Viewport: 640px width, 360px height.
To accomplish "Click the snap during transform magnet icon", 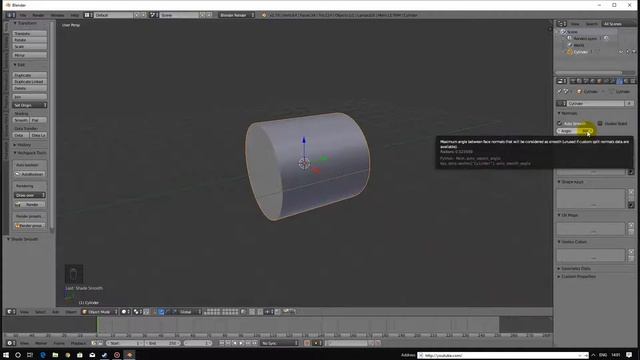I will [260, 311].
